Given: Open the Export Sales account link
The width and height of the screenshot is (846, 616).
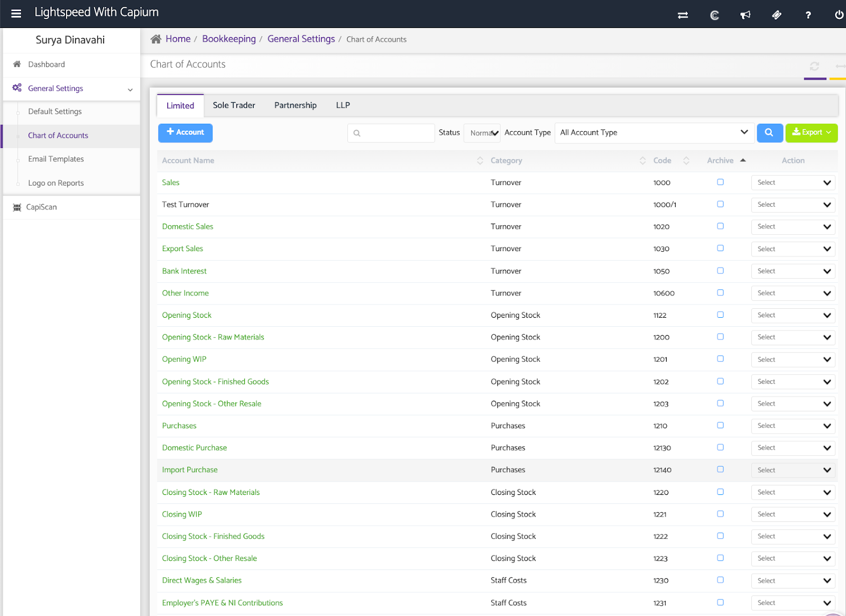Looking at the screenshot, I should [x=182, y=249].
